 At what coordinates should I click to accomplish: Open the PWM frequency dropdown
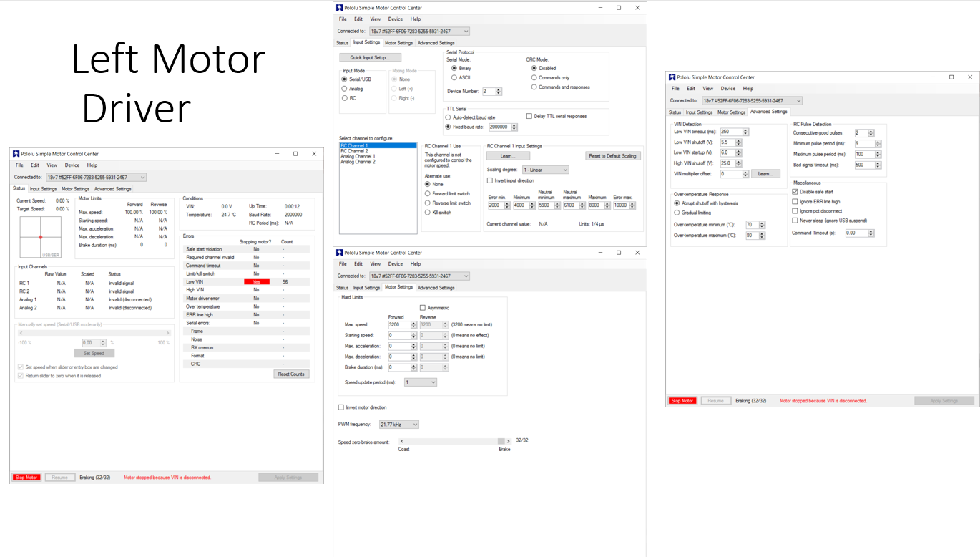pyautogui.click(x=398, y=425)
